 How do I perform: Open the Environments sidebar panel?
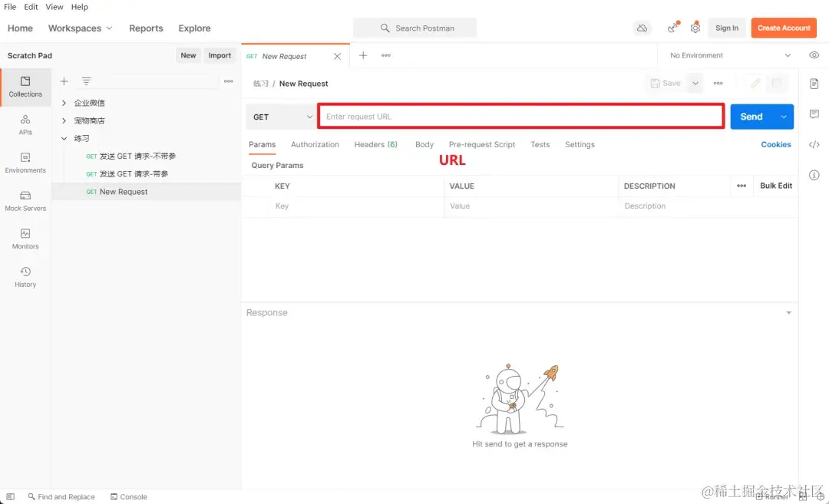(x=25, y=163)
